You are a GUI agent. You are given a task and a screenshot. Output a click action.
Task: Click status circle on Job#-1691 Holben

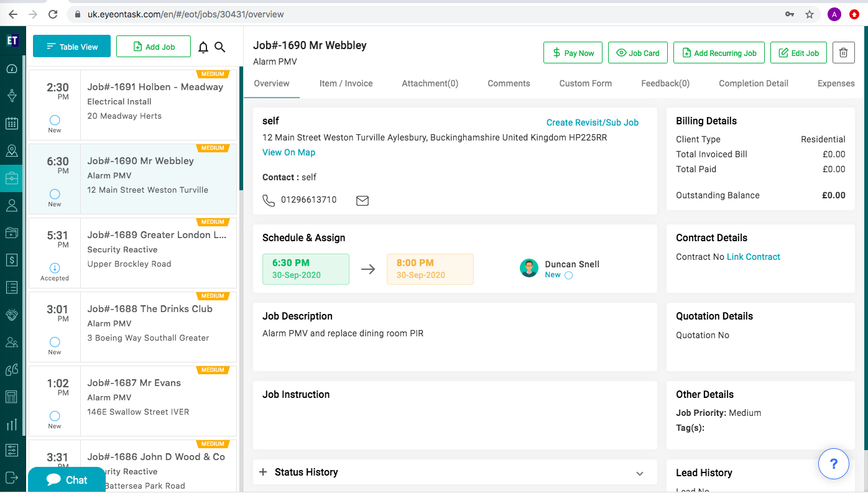pos(55,120)
